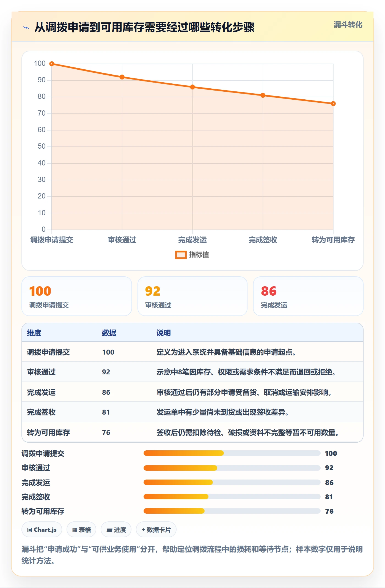The width and height of the screenshot is (385, 588).
Task: Click the 调拨申请提交 progress row label
Action: [x=43, y=453]
